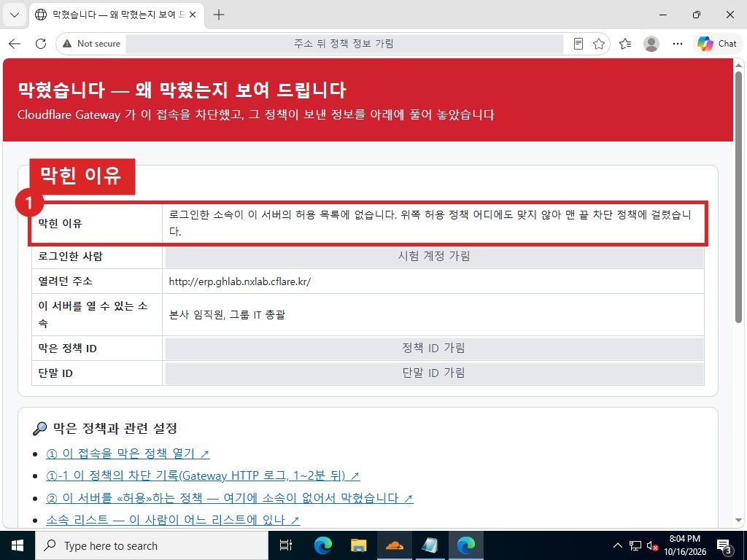Open Task View on the taskbar
Viewport: 747px width, 560px height.
tap(286, 545)
